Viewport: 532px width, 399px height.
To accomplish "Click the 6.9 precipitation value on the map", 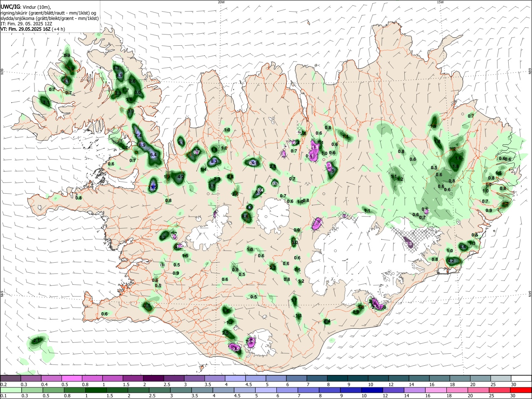I will [142, 145].
